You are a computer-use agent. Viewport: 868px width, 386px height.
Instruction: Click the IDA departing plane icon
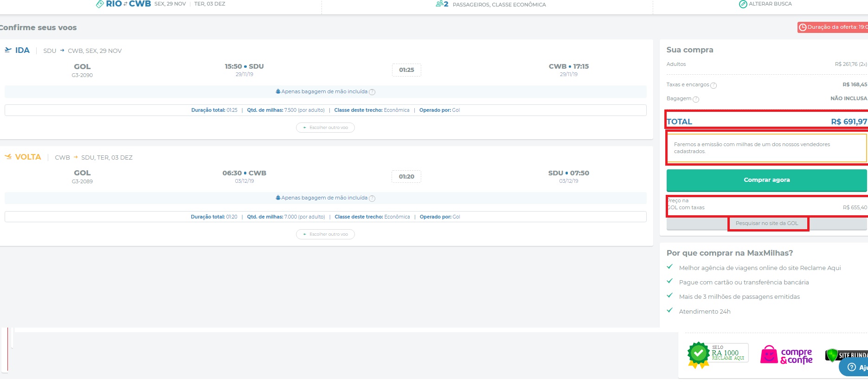click(x=8, y=50)
